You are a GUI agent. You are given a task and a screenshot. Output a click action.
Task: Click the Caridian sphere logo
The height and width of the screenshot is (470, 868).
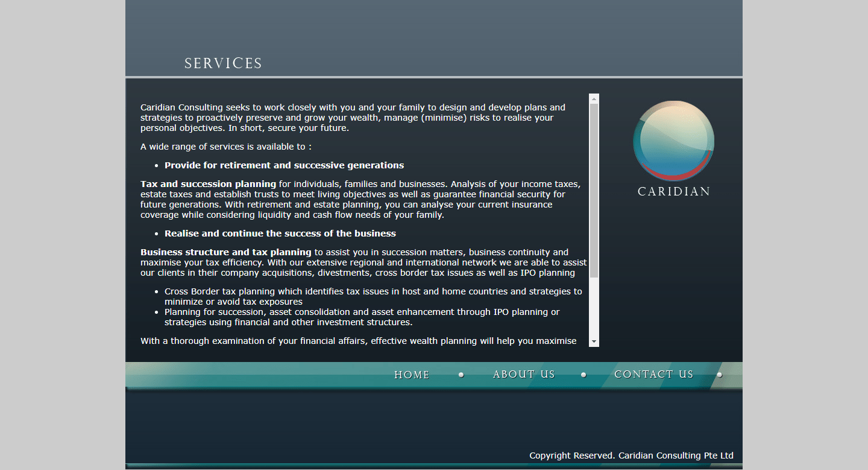[x=673, y=141]
